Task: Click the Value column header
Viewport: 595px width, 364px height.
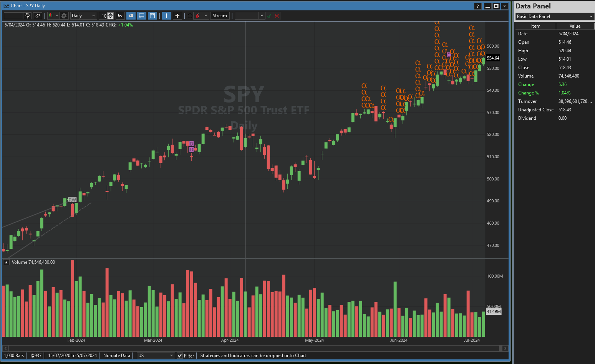Action: 575,26
